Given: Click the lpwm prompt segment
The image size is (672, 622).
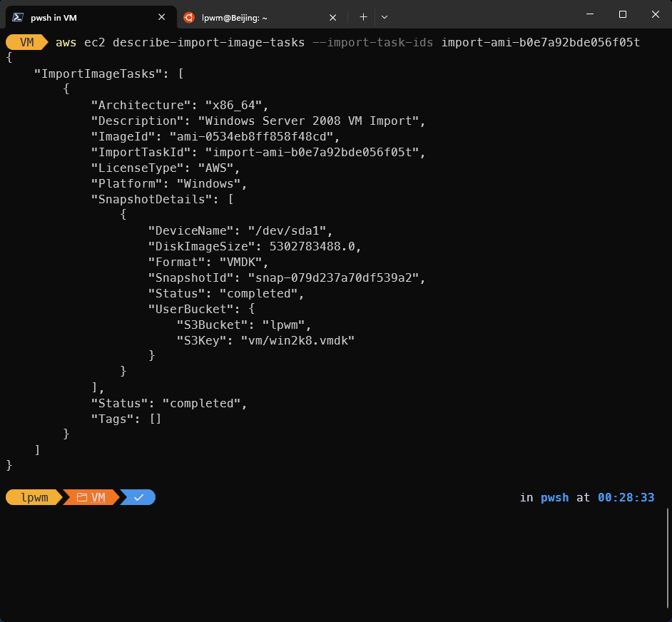Looking at the screenshot, I should coord(34,497).
